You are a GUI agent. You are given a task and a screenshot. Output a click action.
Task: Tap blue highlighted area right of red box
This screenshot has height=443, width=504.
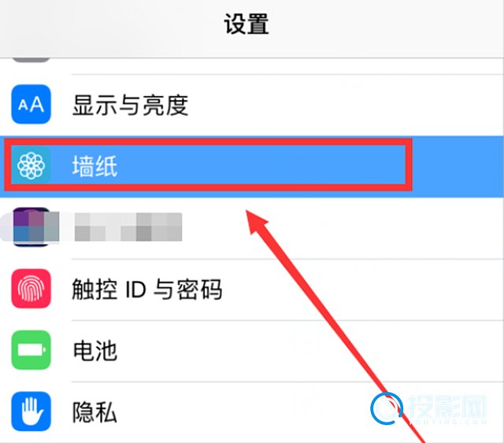(x=458, y=166)
